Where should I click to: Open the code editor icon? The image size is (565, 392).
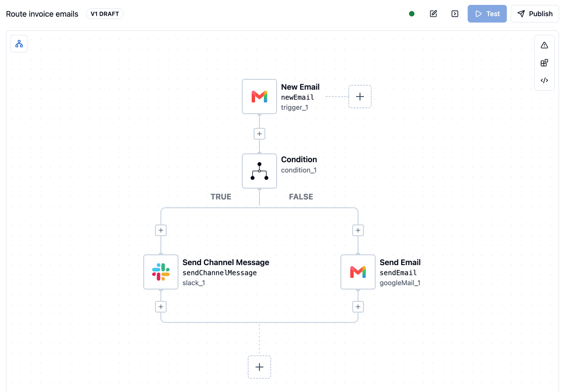click(544, 80)
